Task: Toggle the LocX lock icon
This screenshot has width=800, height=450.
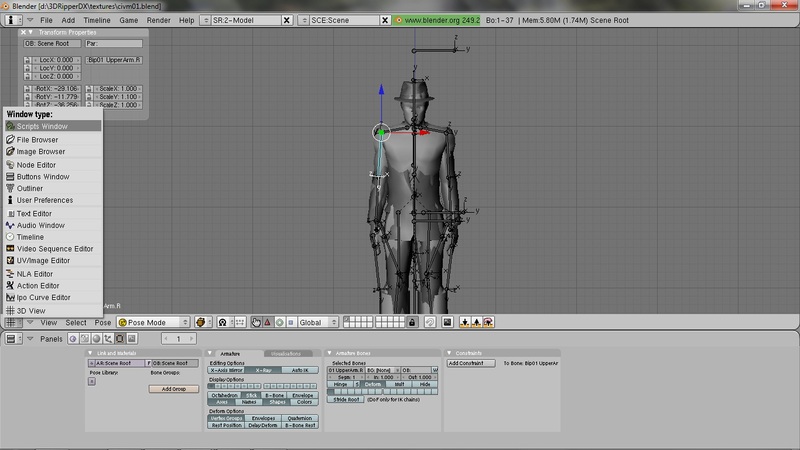Action: click(27, 60)
